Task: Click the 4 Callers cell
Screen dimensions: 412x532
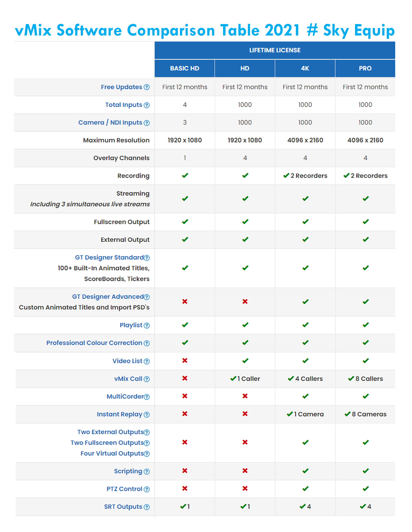Action: pyautogui.click(x=305, y=379)
